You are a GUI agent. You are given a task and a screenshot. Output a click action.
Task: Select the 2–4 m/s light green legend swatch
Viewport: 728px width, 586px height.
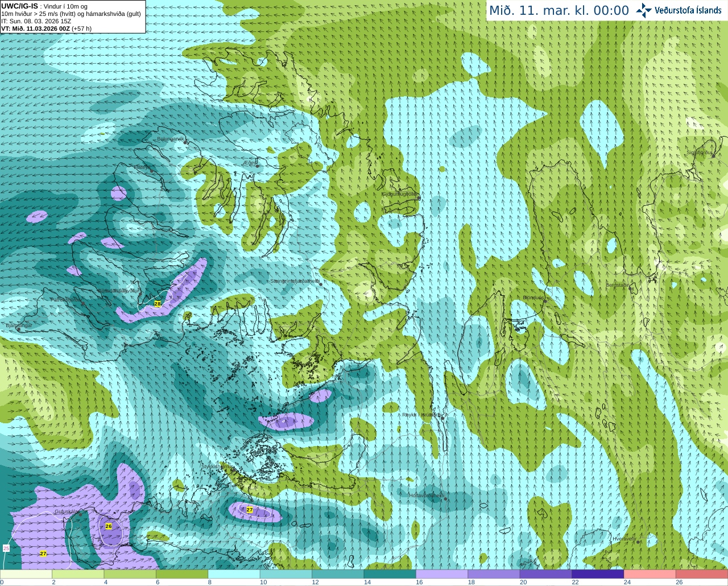[78, 574]
